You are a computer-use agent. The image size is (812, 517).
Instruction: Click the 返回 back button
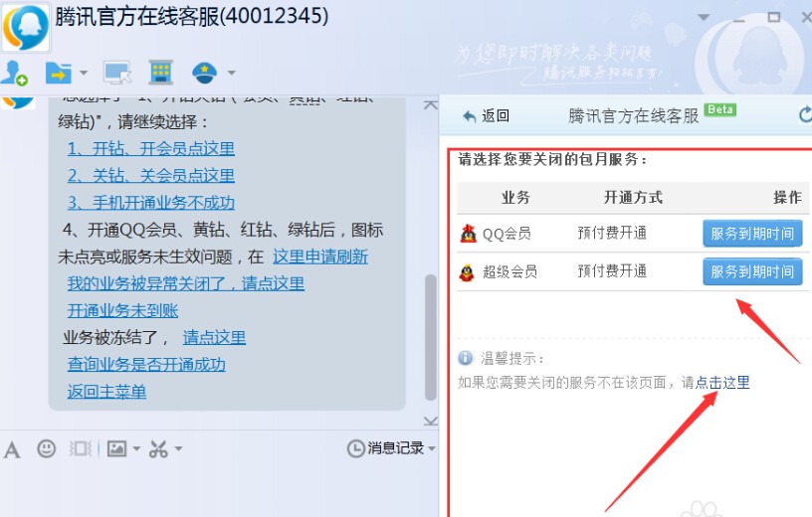point(486,116)
